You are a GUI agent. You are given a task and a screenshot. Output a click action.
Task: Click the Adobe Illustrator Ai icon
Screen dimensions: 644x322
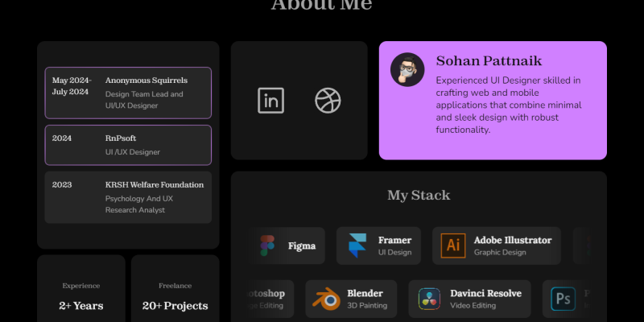[x=453, y=246]
